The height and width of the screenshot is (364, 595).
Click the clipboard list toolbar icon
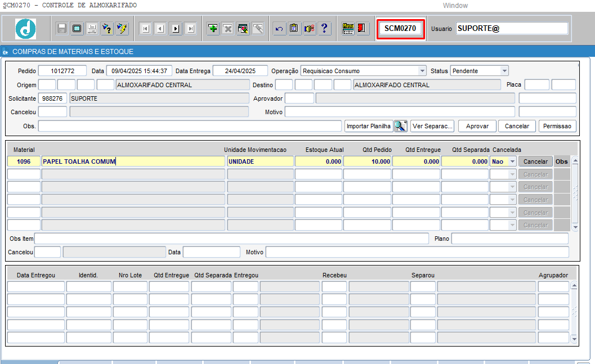tap(294, 29)
